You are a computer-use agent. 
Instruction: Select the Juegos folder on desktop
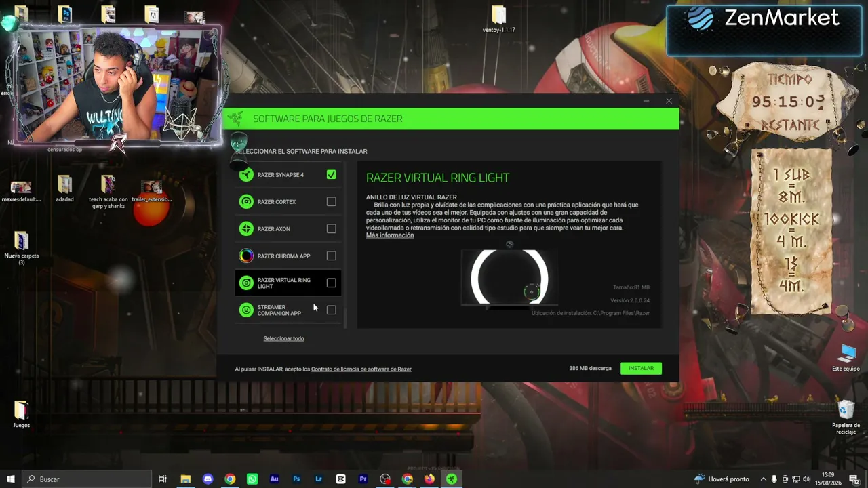pyautogui.click(x=21, y=414)
